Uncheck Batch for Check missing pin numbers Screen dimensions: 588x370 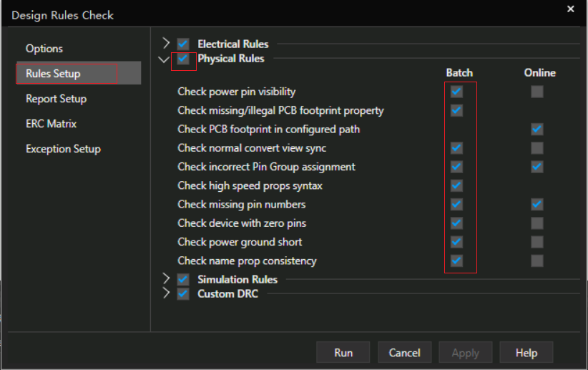456,204
